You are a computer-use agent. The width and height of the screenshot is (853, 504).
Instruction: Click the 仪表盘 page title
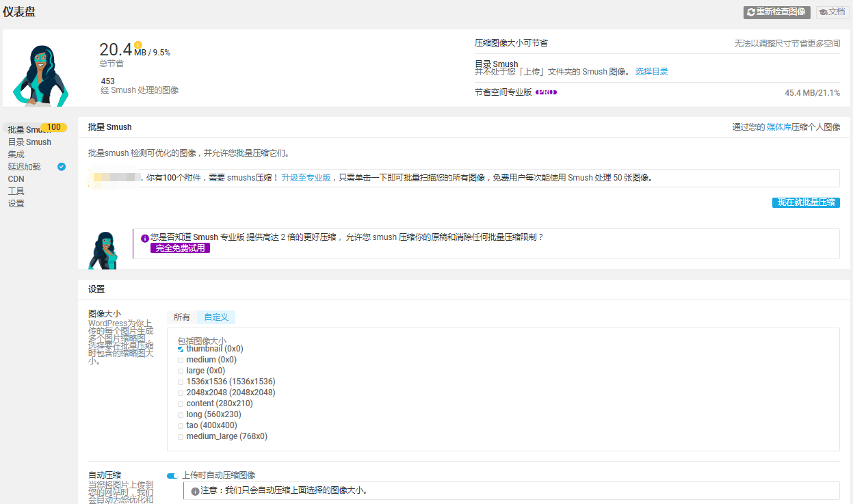18,11
